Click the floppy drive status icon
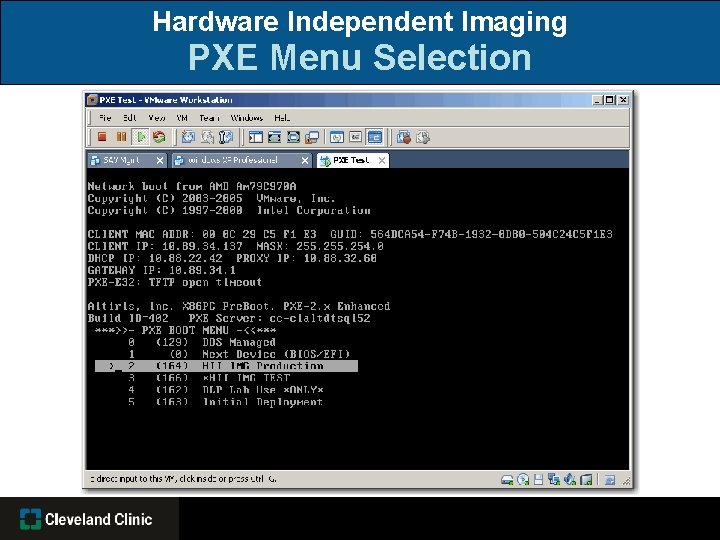Image resolution: width=720 pixels, height=540 pixels. 539,480
